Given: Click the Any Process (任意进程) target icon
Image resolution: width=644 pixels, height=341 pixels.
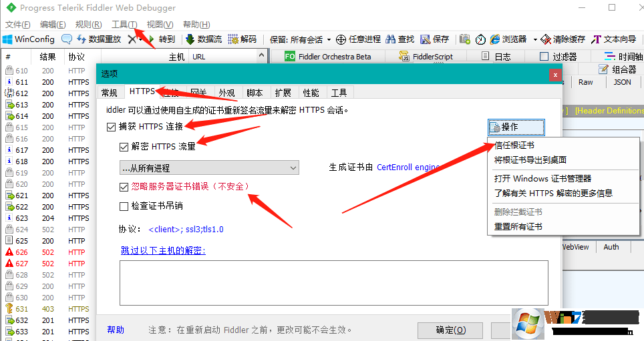Looking at the screenshot, I should pyautogui.click(x=341, y=39).
